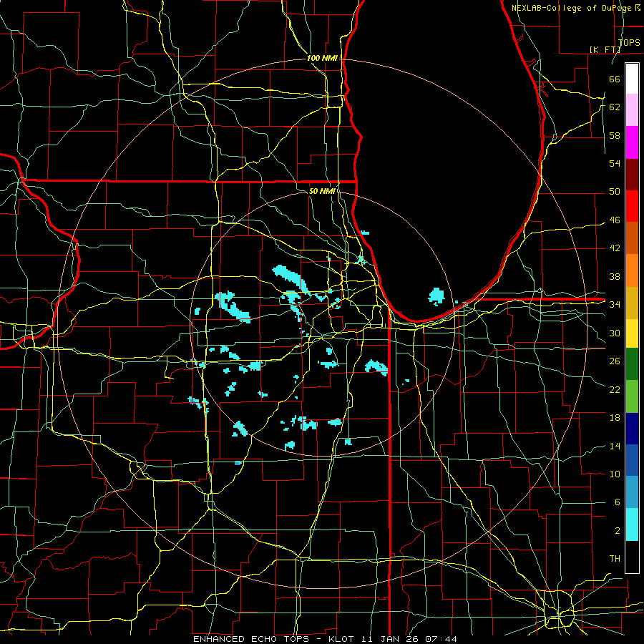Select the burnt orange legend swatch
Screen dimensions: 644x644
[x=632, y=238]
